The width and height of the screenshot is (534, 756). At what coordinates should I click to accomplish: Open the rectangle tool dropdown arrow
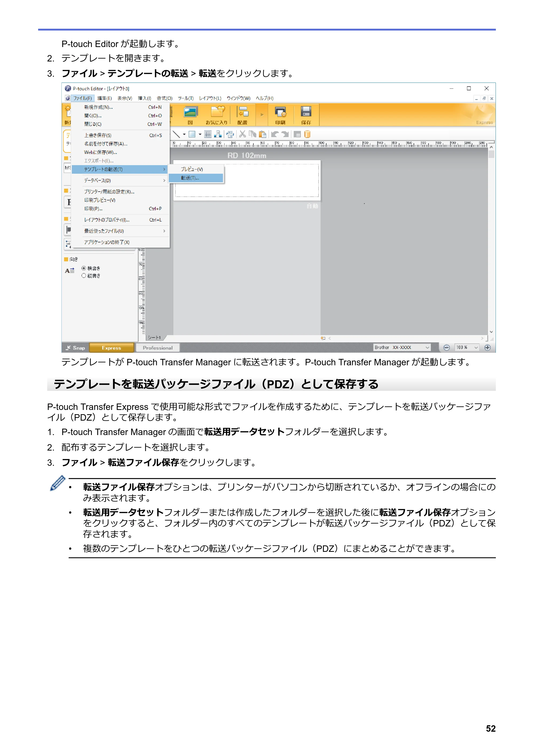(200, 134)
